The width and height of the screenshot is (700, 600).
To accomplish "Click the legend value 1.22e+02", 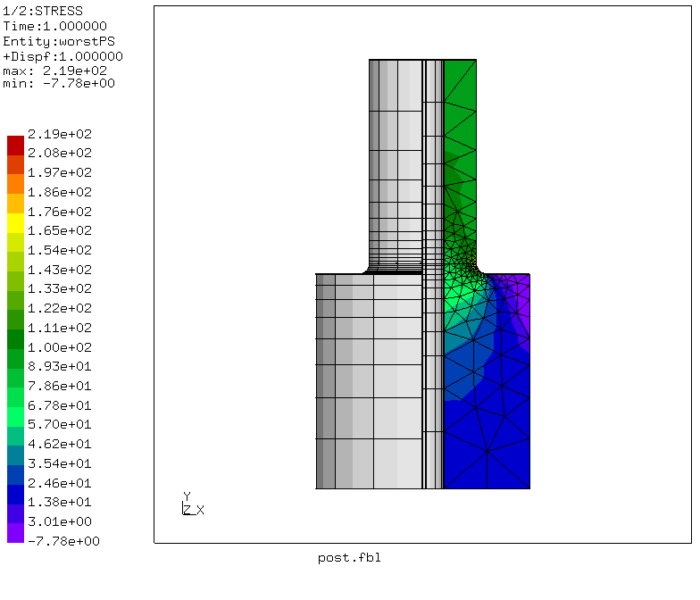I will (60, 308).
